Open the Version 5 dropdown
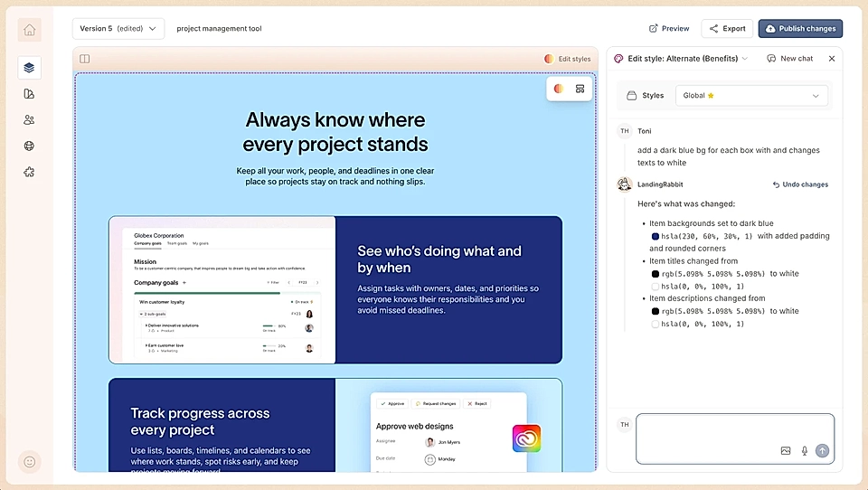This screenshot has width=868, height=490. coord(118,29)
